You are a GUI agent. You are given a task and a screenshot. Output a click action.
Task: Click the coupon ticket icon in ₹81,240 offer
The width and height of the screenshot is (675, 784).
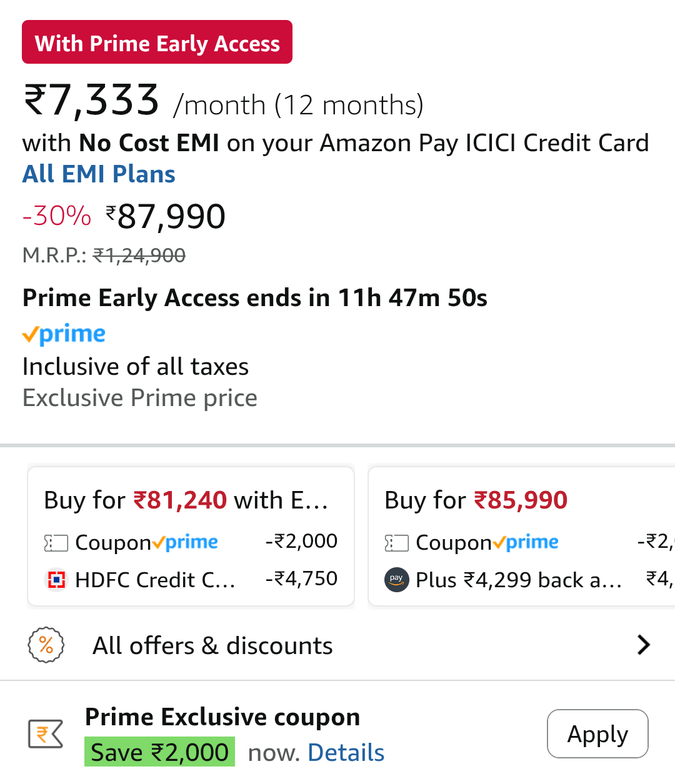56,543
